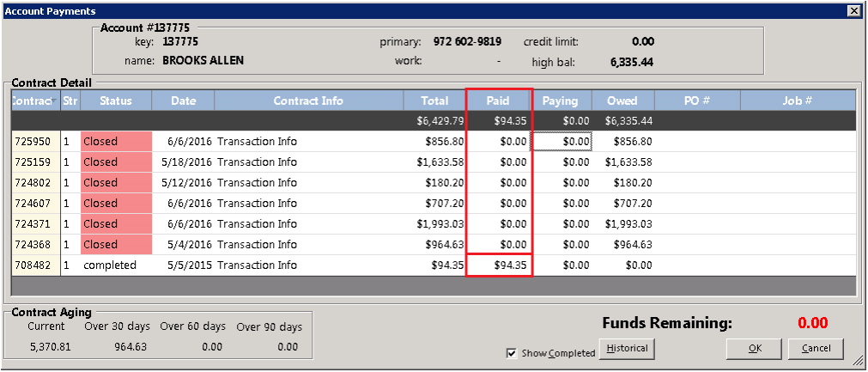The height and width of the screenshot is (372, 868).
Task: Click the Cancel button
Action: pyautogui.click(x=816, y=349)
